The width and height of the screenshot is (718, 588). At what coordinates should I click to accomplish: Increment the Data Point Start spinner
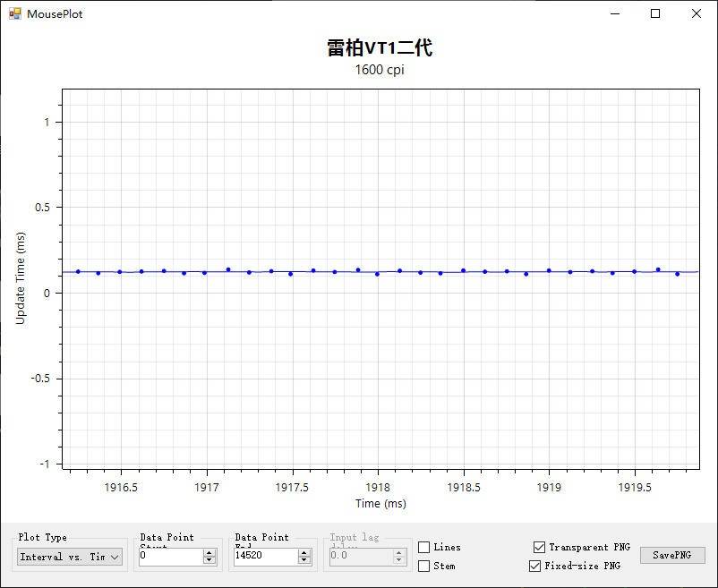[209, 552]
